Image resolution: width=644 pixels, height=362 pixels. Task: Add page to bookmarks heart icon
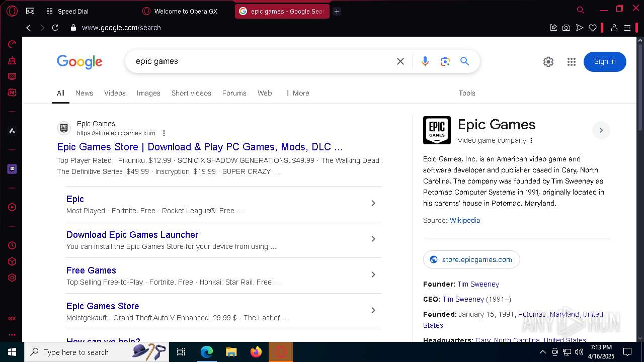(593, 28)
